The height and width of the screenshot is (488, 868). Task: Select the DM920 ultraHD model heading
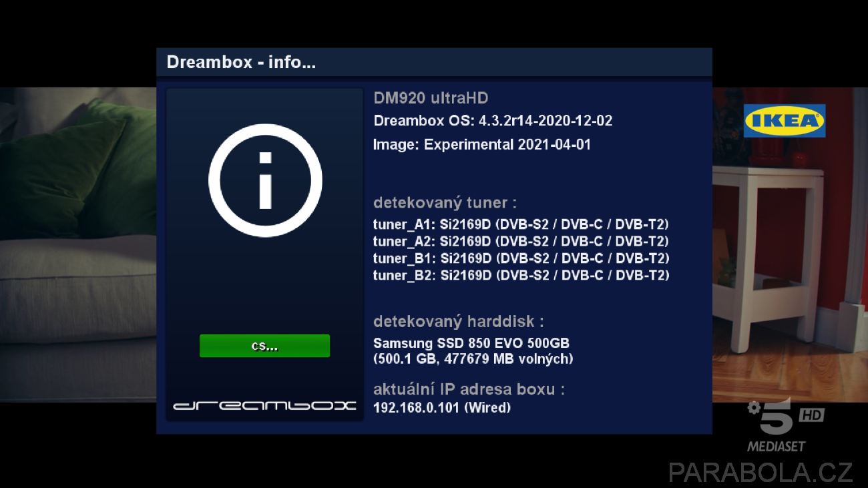click(x=431, y=98)
